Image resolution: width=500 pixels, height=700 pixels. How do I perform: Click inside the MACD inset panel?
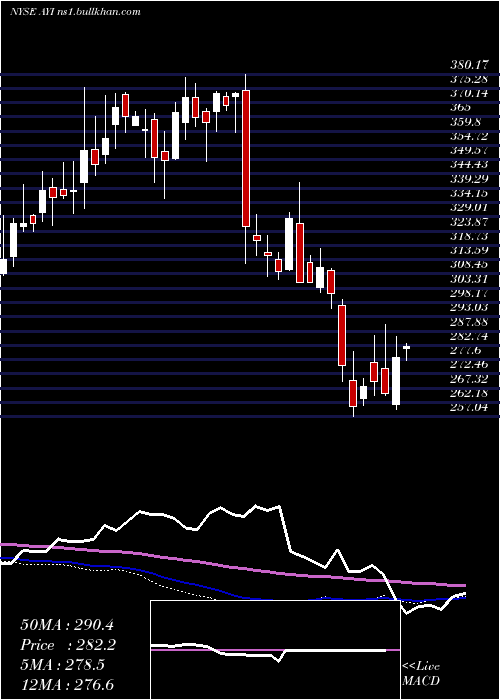[x=275, y=650]
